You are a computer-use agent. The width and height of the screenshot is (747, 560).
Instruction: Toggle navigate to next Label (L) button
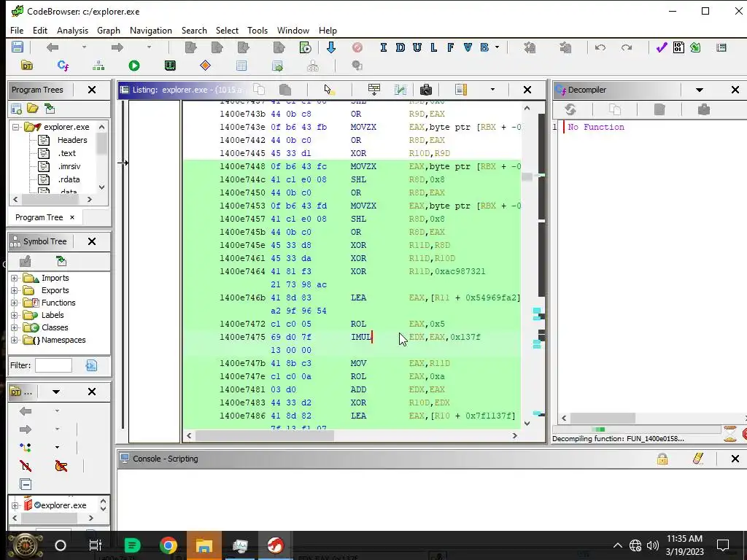coord(433,47)
